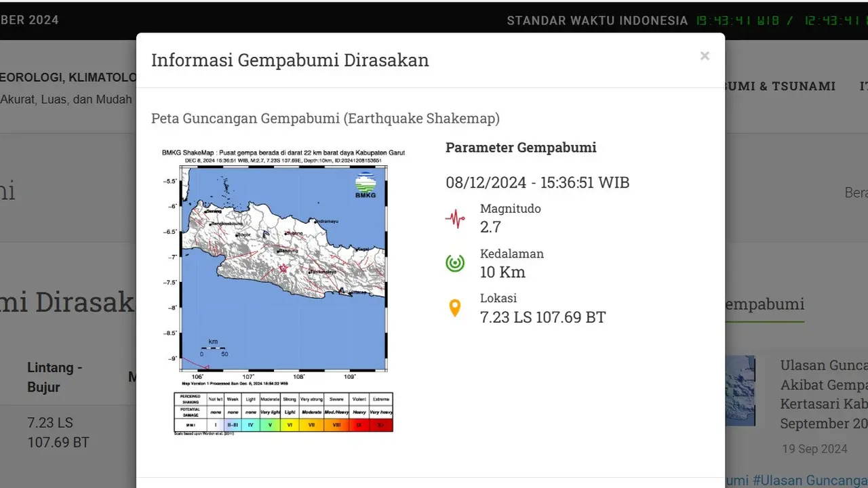Click the 19 Sep 2024 article date

click(x=814, y=449)
